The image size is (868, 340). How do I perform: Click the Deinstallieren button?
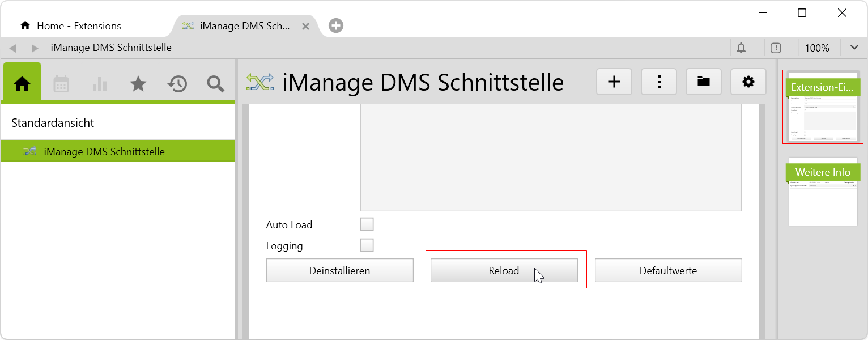tap(340, 271)
